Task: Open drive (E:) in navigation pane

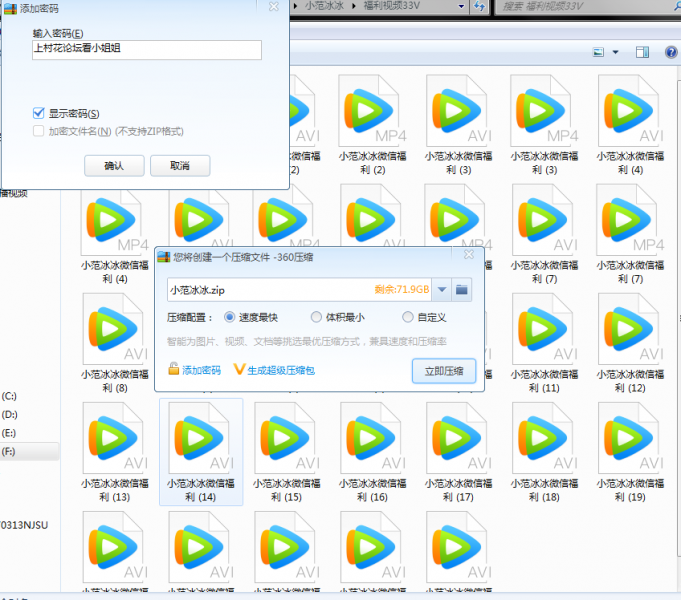Action: tap(9, 433)
